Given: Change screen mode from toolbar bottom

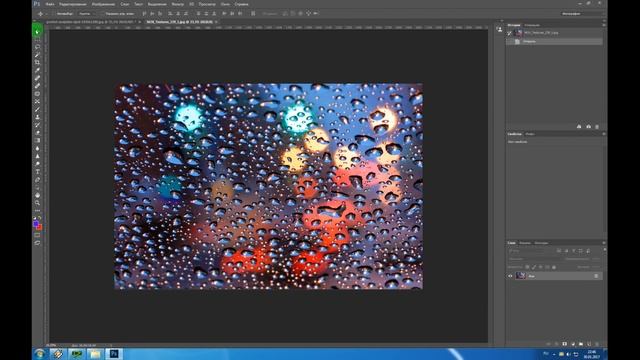Looking at the screenshot, I should pos(37,243).
